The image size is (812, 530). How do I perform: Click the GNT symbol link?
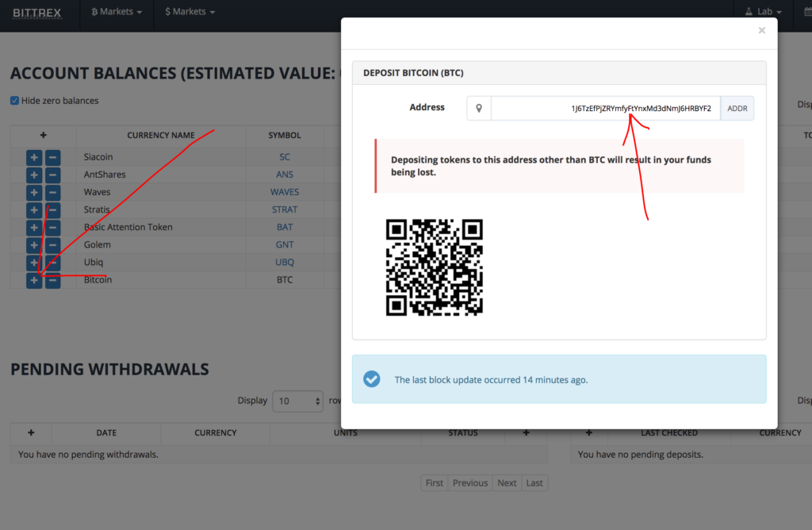pyautogui.click(x=285, y=244)
